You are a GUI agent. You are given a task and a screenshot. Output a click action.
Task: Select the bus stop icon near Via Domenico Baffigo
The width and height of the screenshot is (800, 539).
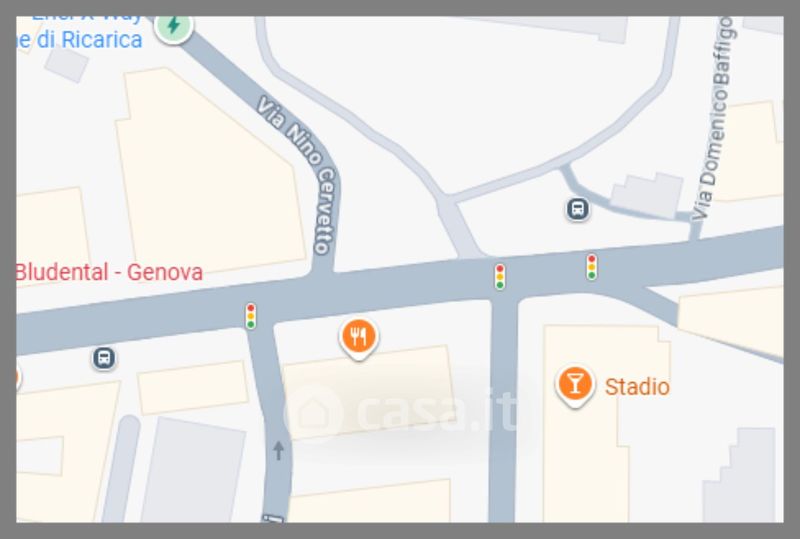pos(578,209)
